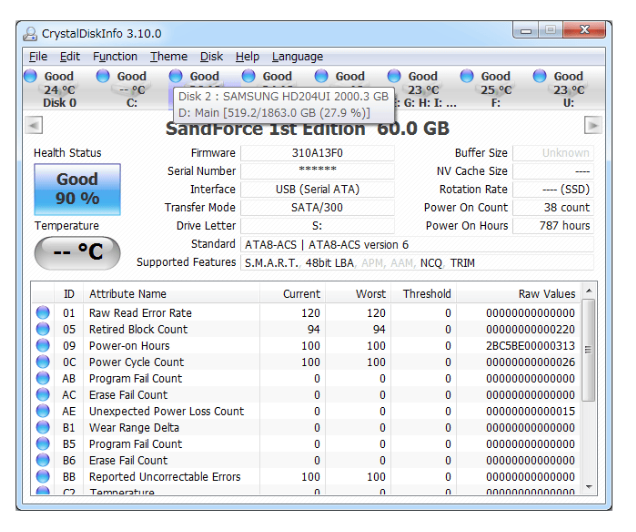The height and width of the screenshot is (532, 636).
Task: Open the File menu
Action: tap(38, 56)
